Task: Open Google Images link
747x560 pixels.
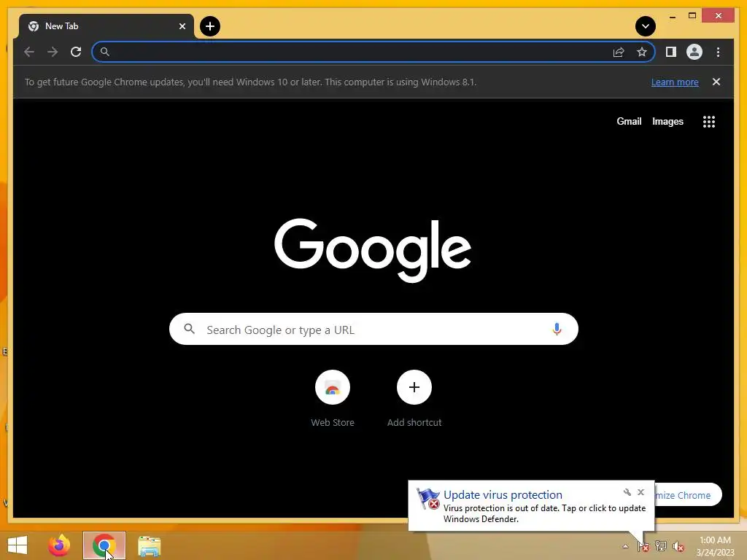Action: tap(667, 122)
